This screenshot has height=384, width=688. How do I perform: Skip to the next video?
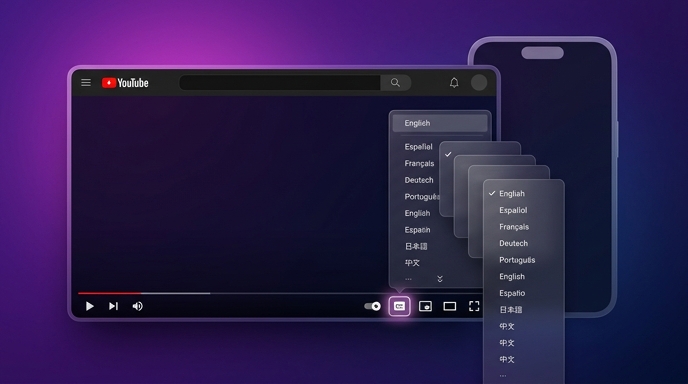coord(113,306)
